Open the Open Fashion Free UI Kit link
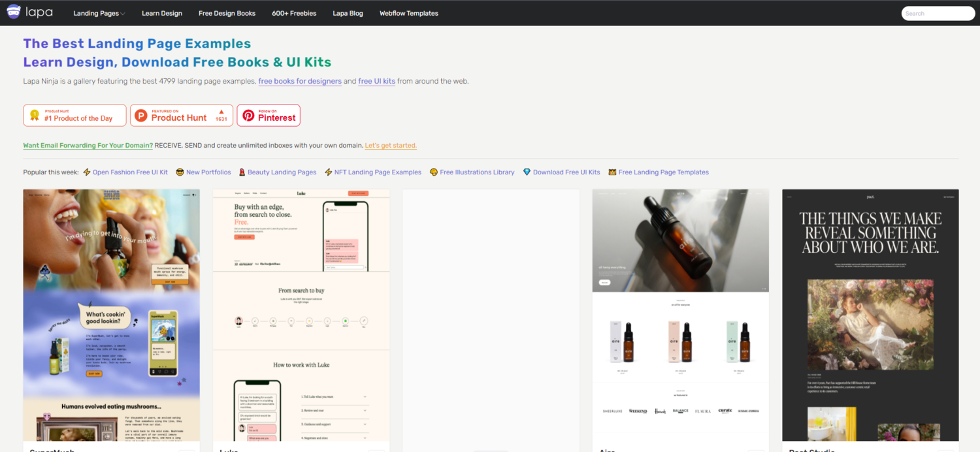 pyautogui.click(x=130, y=172)
